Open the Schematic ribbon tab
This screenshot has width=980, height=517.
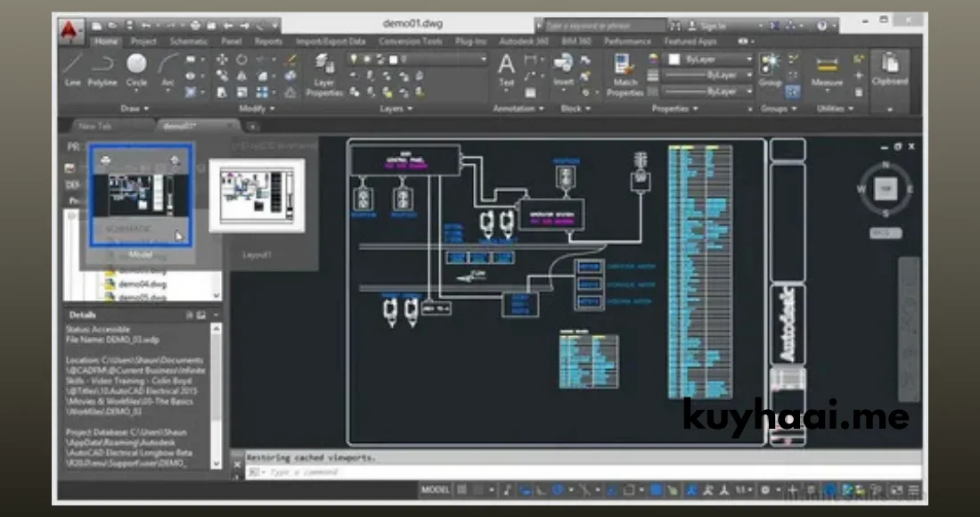(189, 41)
